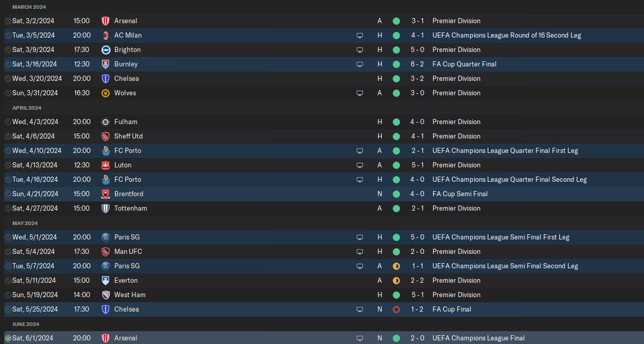Click the AC Milan club badge icon
Image resolution: width=644 pixels, height=344 pixels.
106,36
